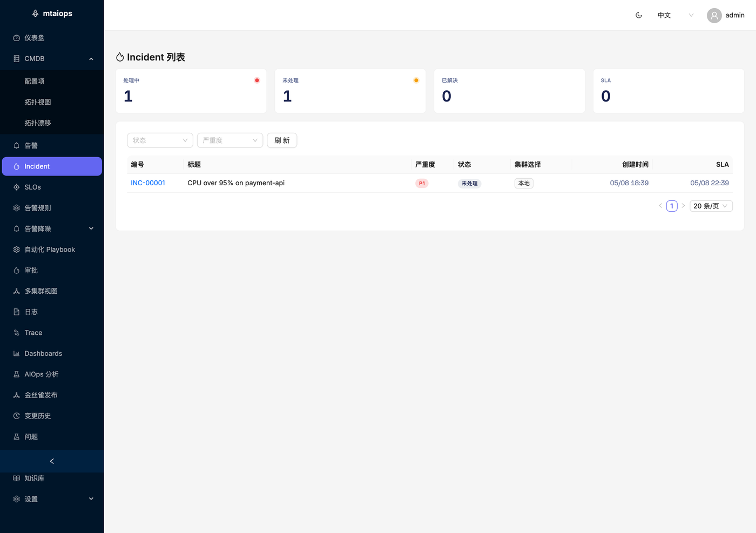Click the flask icon beside AIOps 分析
The image size is (756, 533).
tap(17, 374)
